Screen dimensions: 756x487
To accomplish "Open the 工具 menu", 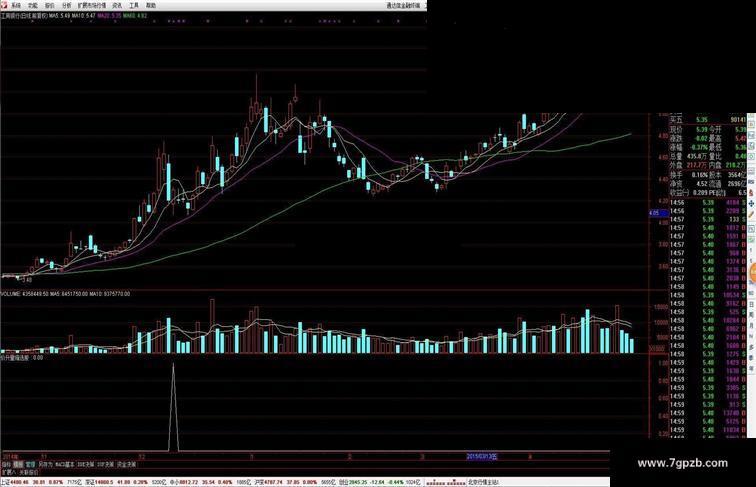I will click(x=134, y=6).
